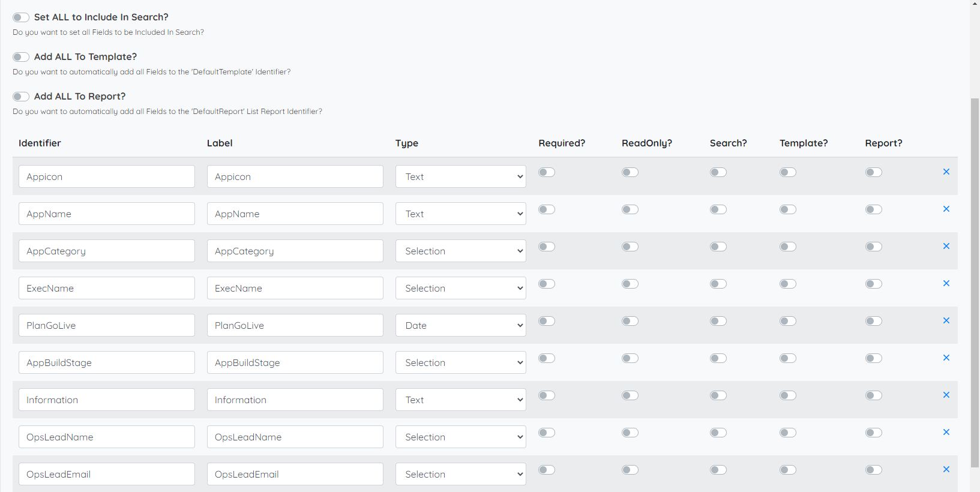Screen dimensions: 980x492
Task: Toggle Template for OpsLeadEmail row
Action: [788, 470]
